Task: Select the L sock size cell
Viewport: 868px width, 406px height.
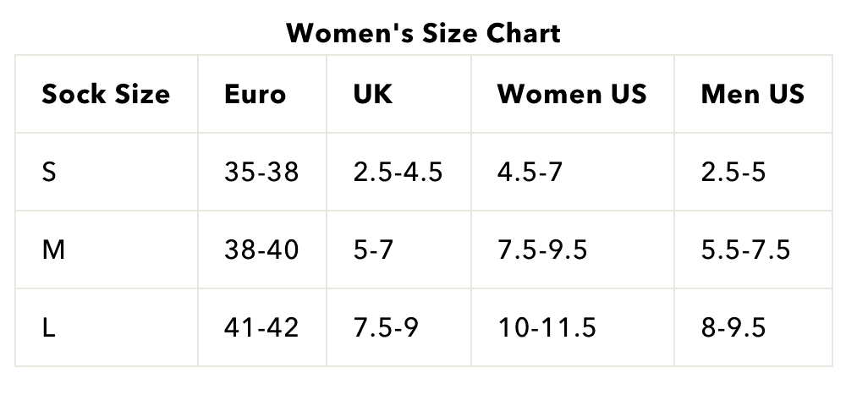Action: click(x=48, y=327)
